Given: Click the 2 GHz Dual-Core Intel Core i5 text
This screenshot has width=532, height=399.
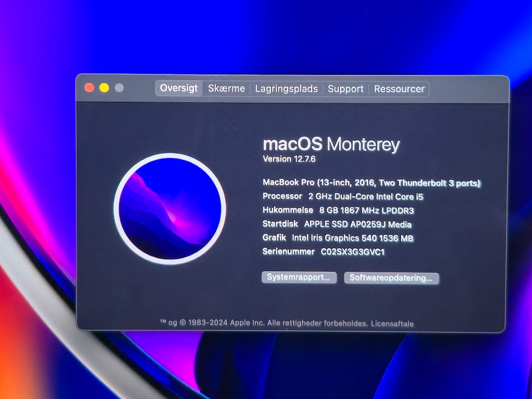Looking at the screenshot, I should pyautogui.click(x=366, y=196).
